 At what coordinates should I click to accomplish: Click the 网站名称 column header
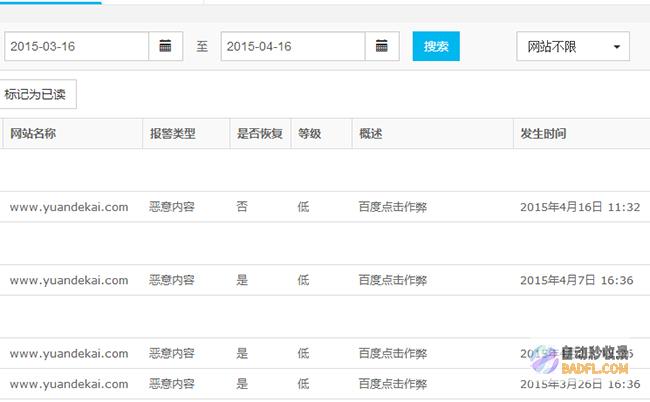click(x=33, y=133)
